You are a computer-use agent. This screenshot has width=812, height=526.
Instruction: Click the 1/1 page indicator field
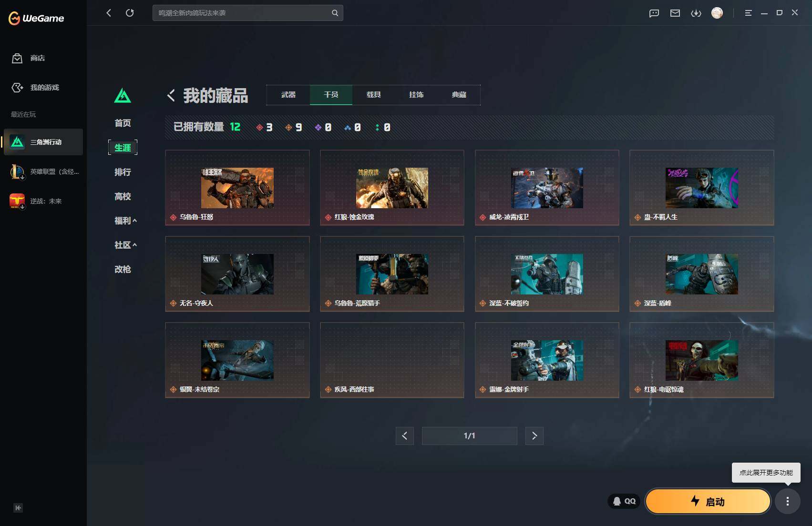pyautogui.click(x=470, y=436)
